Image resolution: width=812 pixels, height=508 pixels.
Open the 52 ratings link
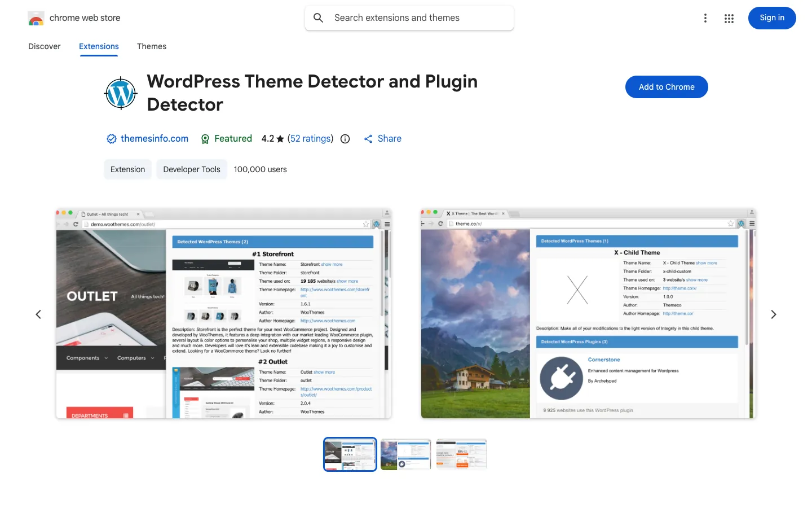click(x=310, y=138)
